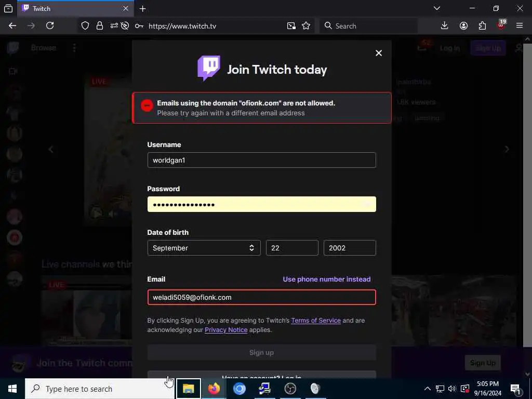Viewport: 532px width, 399px height.
Task: Click Use phone number instead link
Action: (x=327, y=279)
